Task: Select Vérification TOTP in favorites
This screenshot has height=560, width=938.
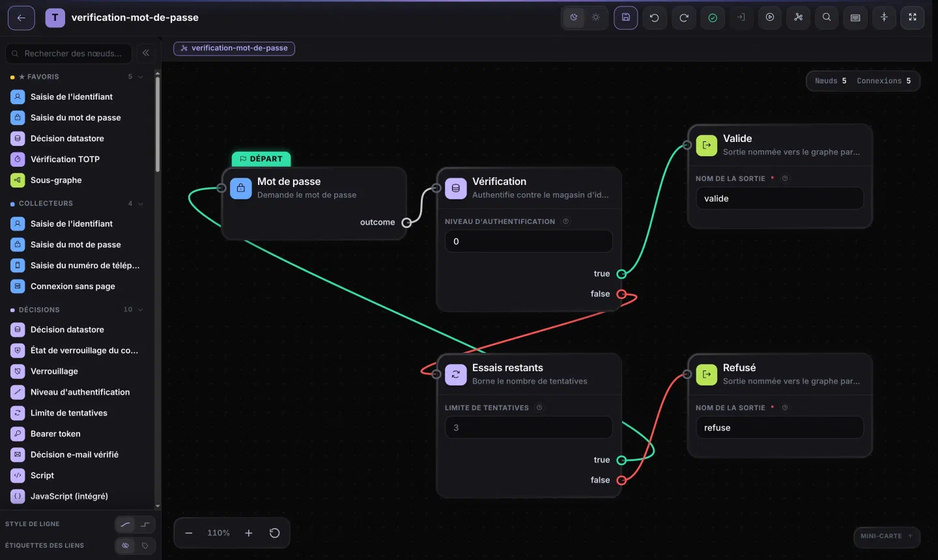Action: (77, 160)
